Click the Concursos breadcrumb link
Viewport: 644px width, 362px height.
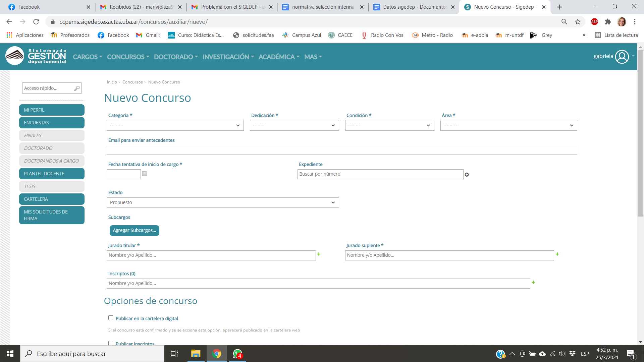click(x=132, y=82)
